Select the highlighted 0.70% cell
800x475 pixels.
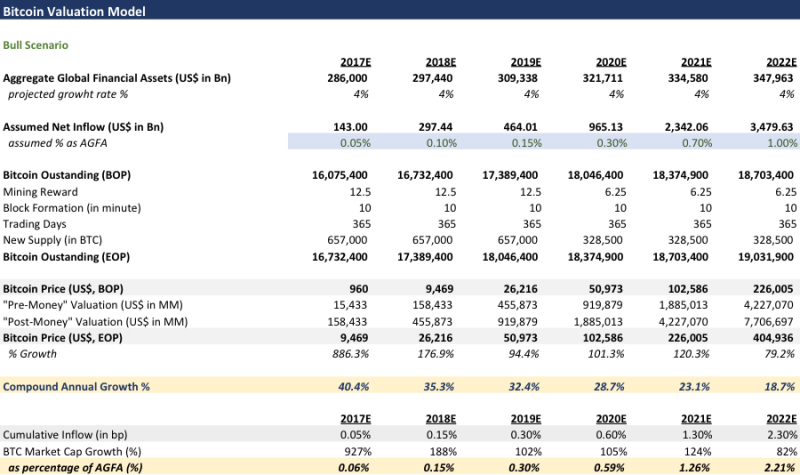click(697, 143)
